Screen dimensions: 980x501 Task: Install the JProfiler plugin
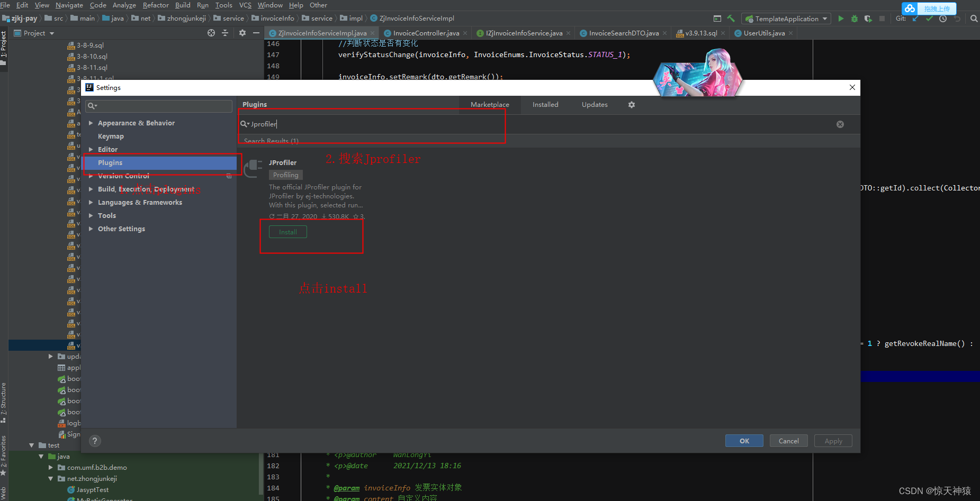click(287, 232)
